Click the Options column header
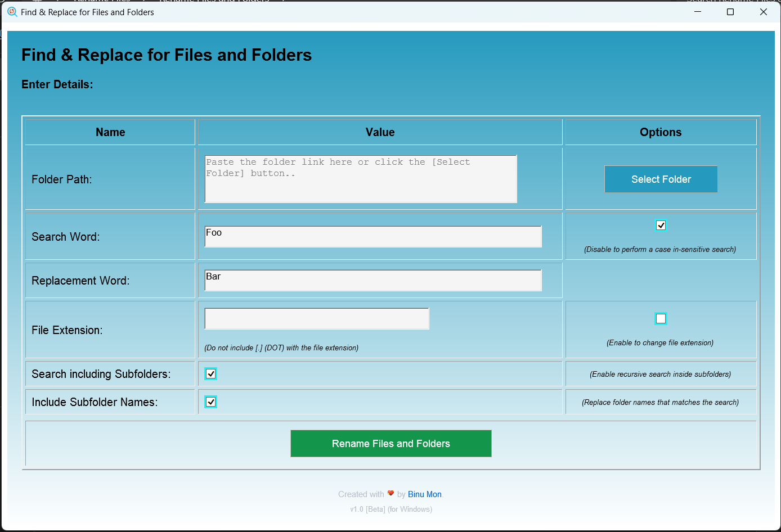Screen dimensions: 781x532 click(x=661, y=132)
